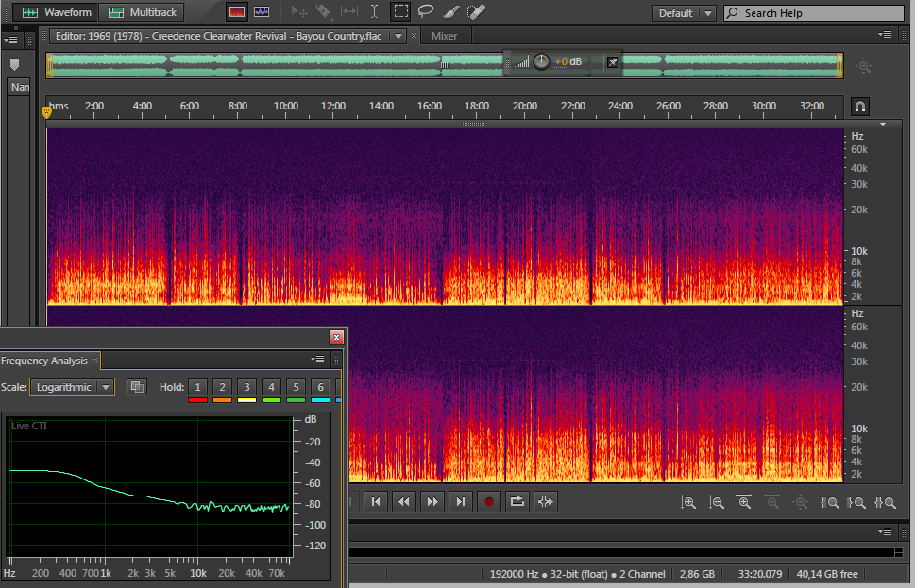Click the marker icon in the left panel
The width and height of the screenshot is (915, 588).
coord(14,64)
